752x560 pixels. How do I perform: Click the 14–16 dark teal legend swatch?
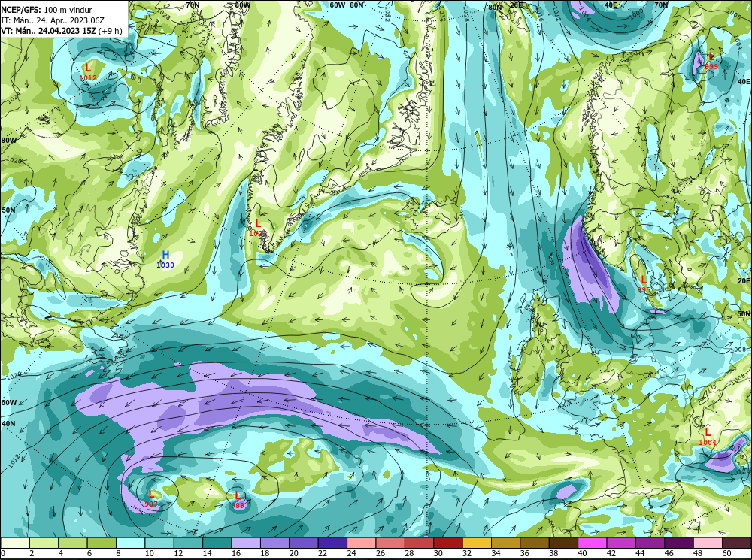(217, 543)
